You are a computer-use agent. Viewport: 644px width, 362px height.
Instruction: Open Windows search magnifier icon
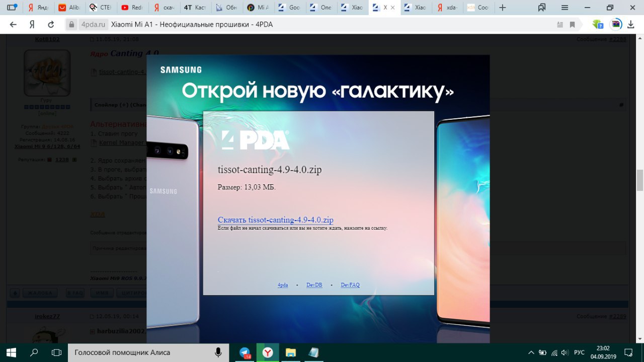[34, 352]
